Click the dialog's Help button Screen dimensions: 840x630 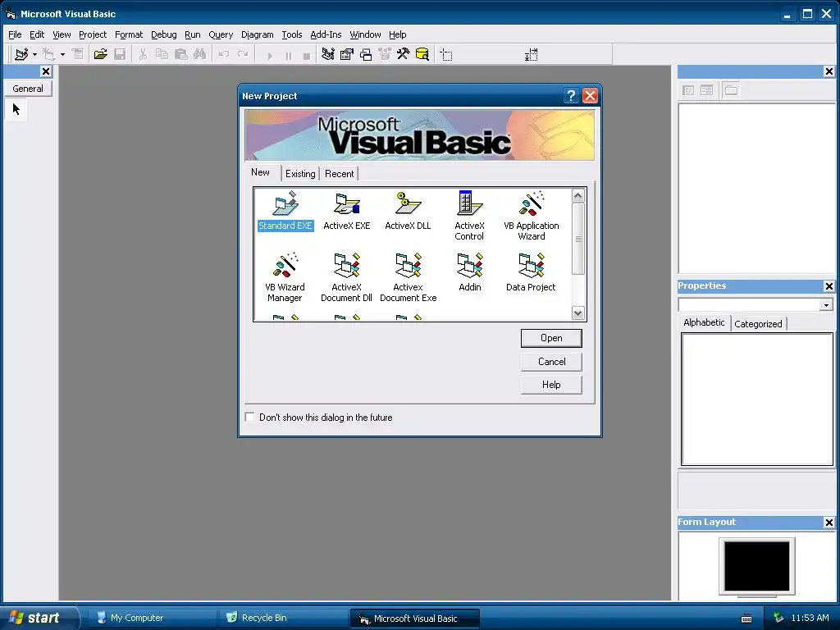[x=551, y=385]
